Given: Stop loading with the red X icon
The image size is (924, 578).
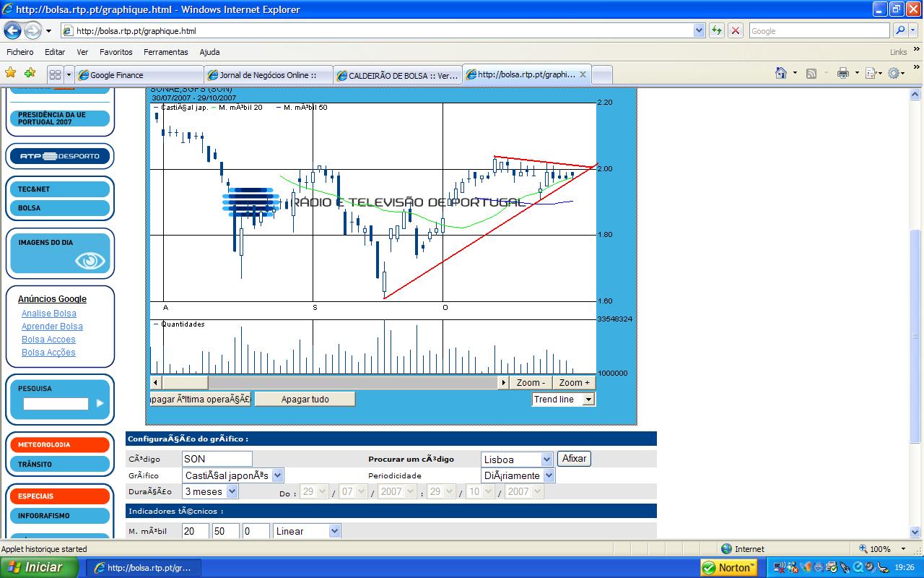Looking at the screenshot, I should coord(736,30).
